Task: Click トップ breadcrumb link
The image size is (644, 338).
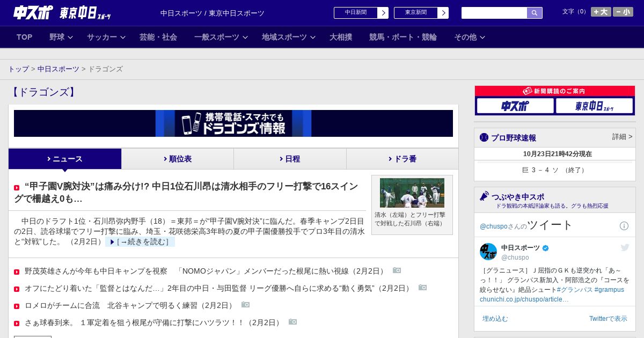Action: pyautogui.click(x=19, y=69)
